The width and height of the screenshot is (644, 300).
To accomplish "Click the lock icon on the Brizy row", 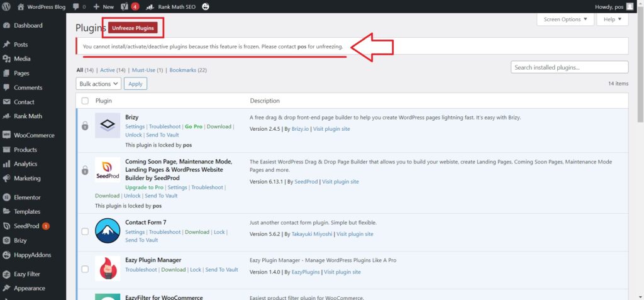I will point(85,126).
